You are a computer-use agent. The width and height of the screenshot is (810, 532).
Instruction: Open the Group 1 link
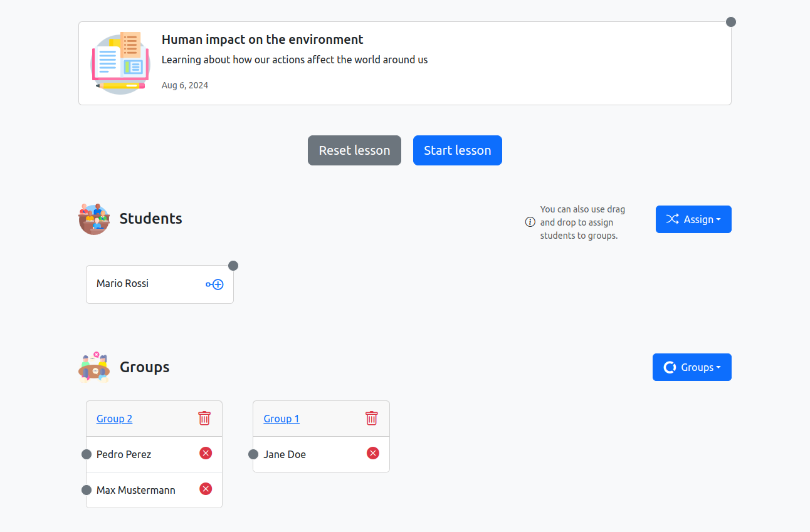pos(281,419)
